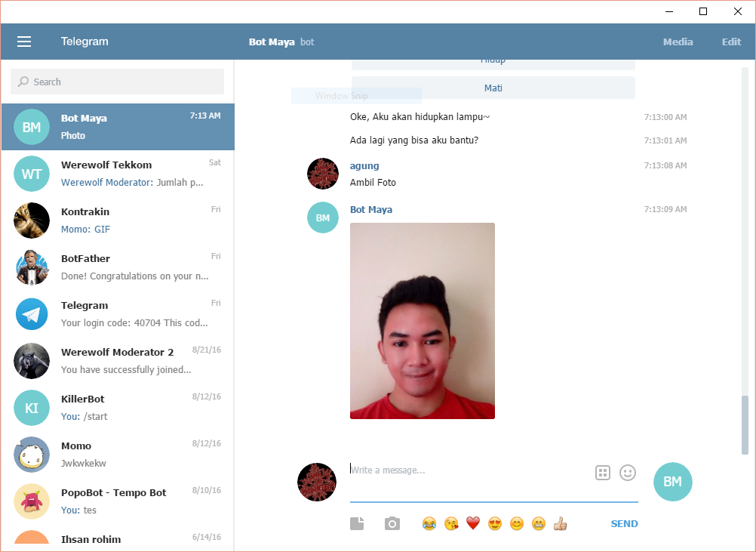756x552 pixels.
Task: Insert the kissing face emoji
Action: [451, 523]
